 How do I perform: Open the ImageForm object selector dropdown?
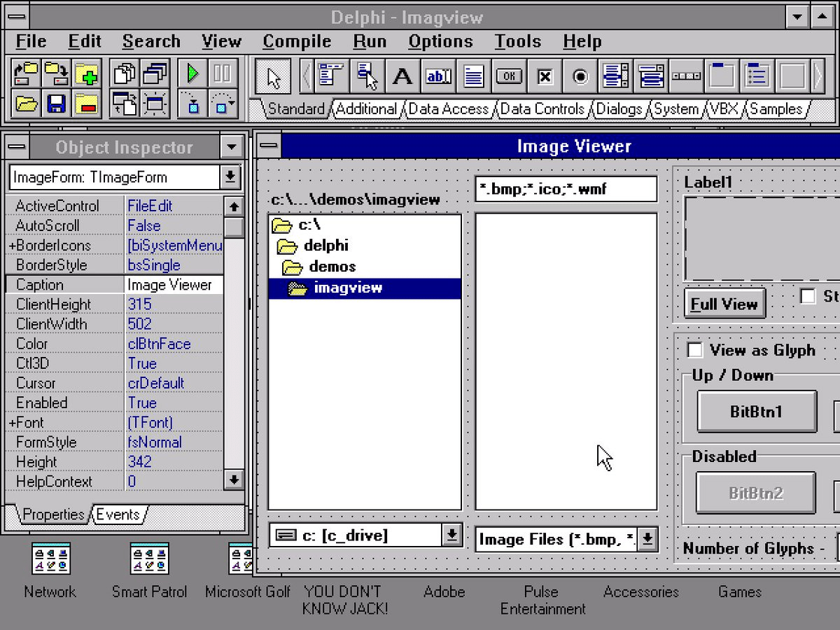pyautogui.click(x=230, y=176)
